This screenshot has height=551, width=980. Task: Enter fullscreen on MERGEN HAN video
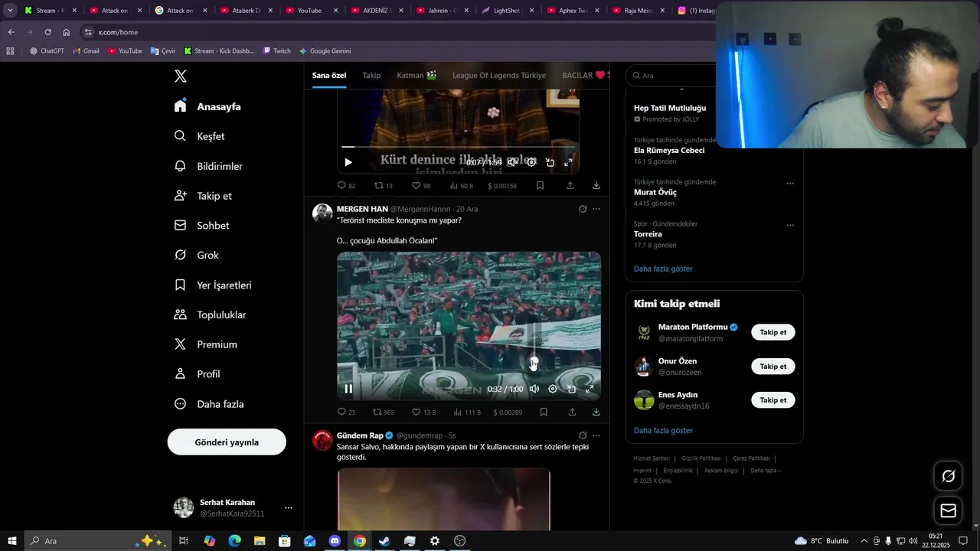point(590,389)
